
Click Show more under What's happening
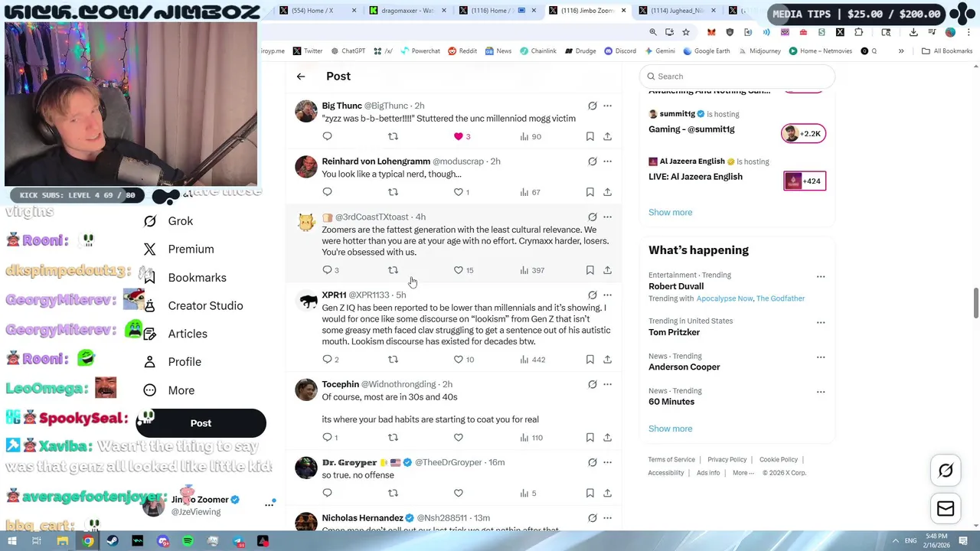[x=670, y=429]
